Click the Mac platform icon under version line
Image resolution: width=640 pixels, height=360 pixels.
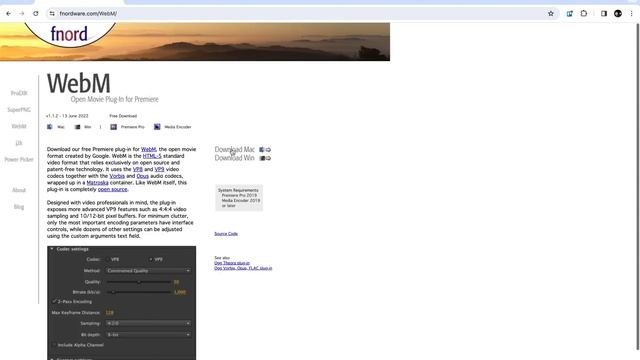pyautogui.click(x=50, y=127)
